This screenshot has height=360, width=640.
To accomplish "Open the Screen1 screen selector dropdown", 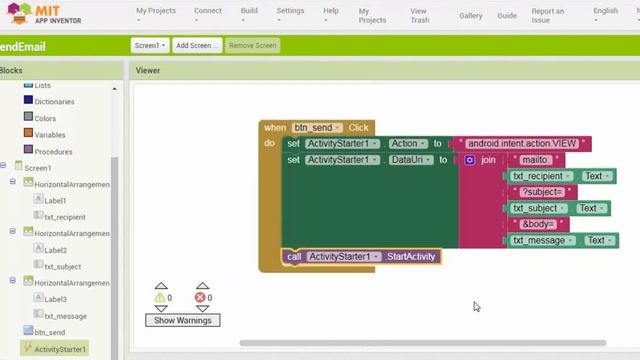I will 150,45.
